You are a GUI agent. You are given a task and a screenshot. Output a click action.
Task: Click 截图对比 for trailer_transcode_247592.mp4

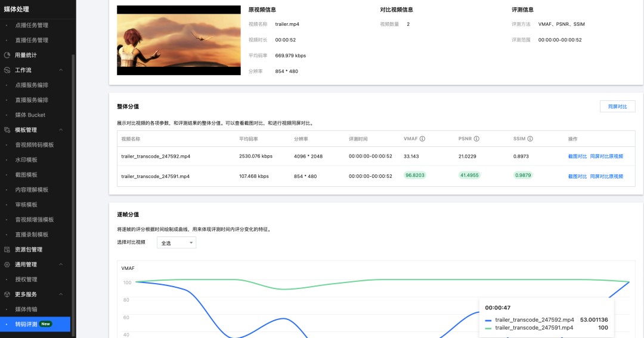577,156
